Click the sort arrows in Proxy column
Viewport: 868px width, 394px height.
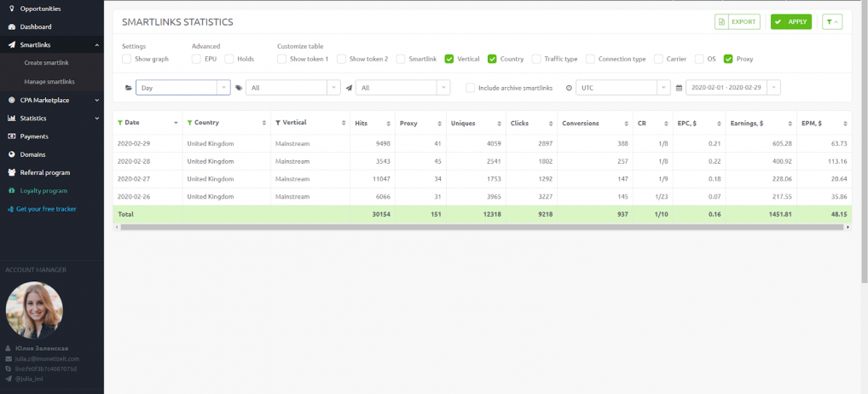439,124
